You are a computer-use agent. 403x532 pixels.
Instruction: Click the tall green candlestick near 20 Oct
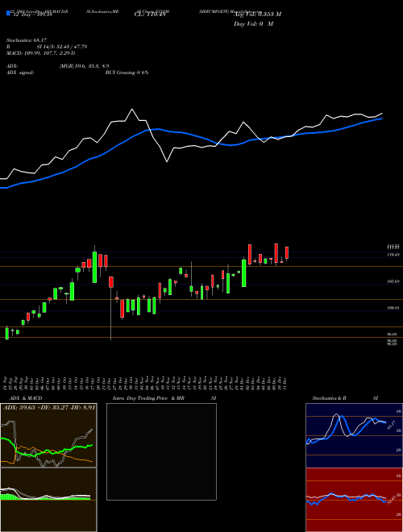pos(94,267)
